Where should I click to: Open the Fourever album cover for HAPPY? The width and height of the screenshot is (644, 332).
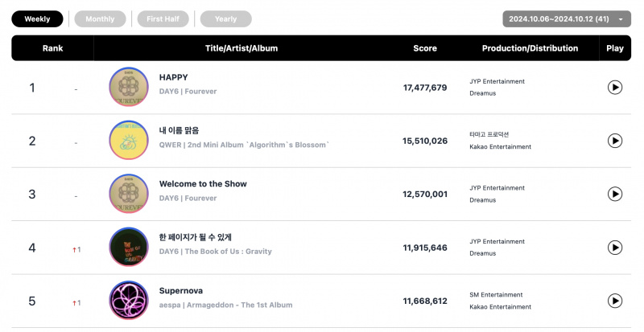click(x=129, y=87)
